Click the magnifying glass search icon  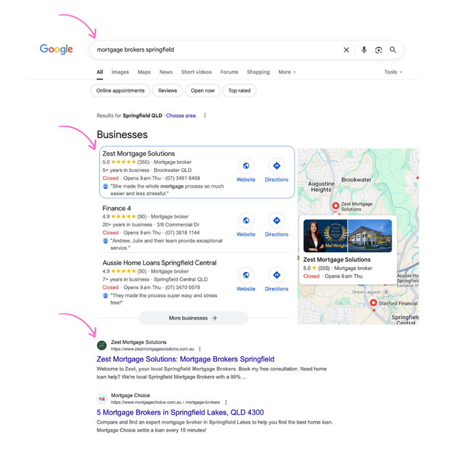click(x=393, y=50)
